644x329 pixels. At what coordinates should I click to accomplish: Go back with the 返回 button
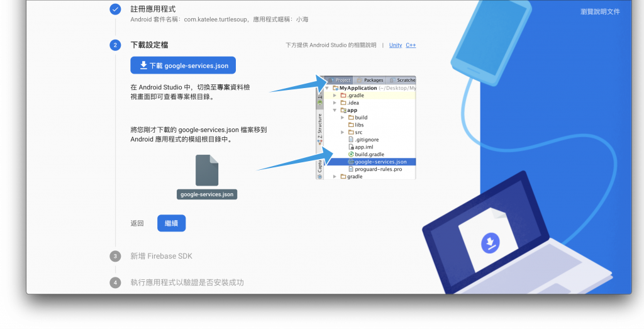pos(137,223)
